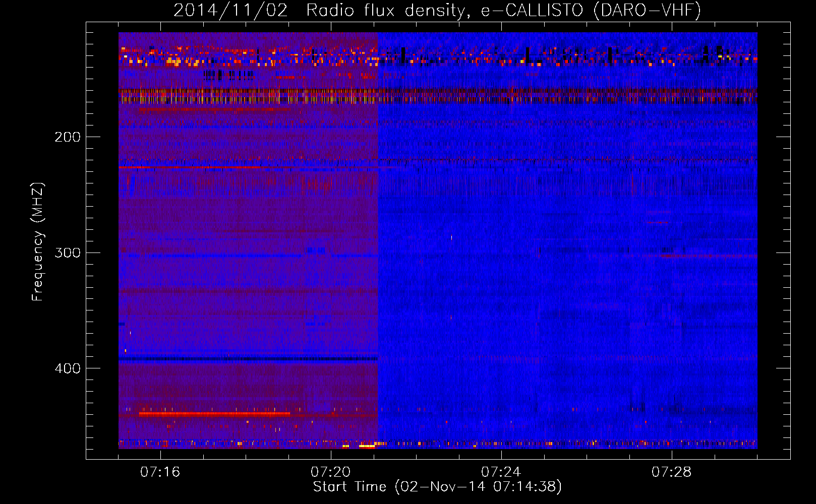816x504 pixels.
Task: Click the plot title 'Radio flux density, e-CALLISTO (DARO-VHF)'
Action: coord(503,10)
